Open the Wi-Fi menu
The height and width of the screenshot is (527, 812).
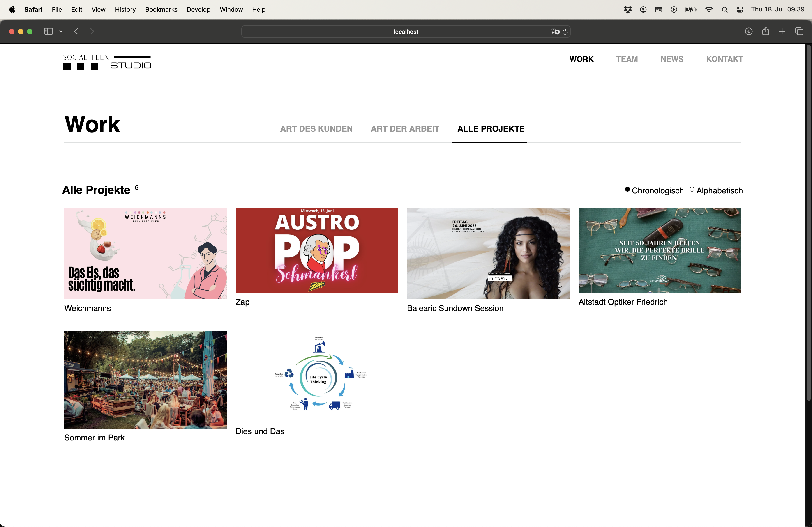(709, 9)
